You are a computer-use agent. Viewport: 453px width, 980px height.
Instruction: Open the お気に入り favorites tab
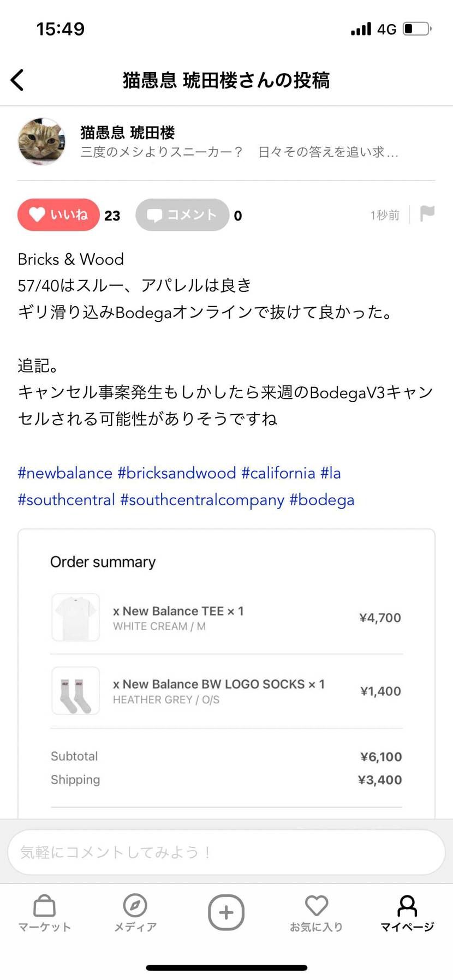pyautogui.click(x=317, y=912)
